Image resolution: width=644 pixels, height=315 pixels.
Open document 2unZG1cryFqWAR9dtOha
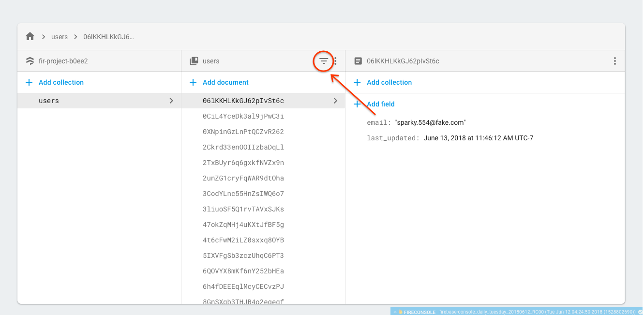click(243, 178)
